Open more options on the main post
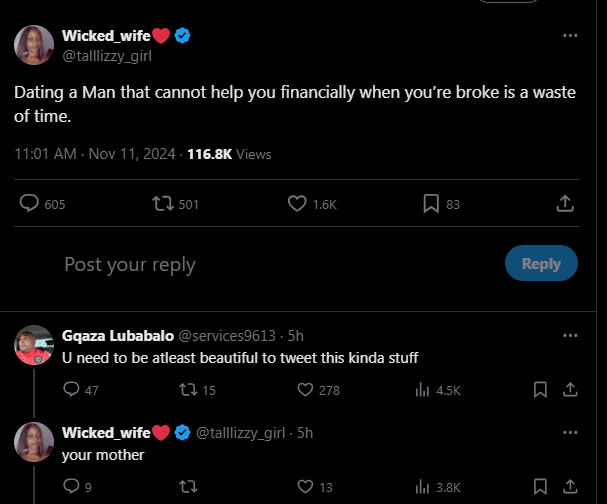Viewport: 607px width, 504px height. (x=570, y=35)
